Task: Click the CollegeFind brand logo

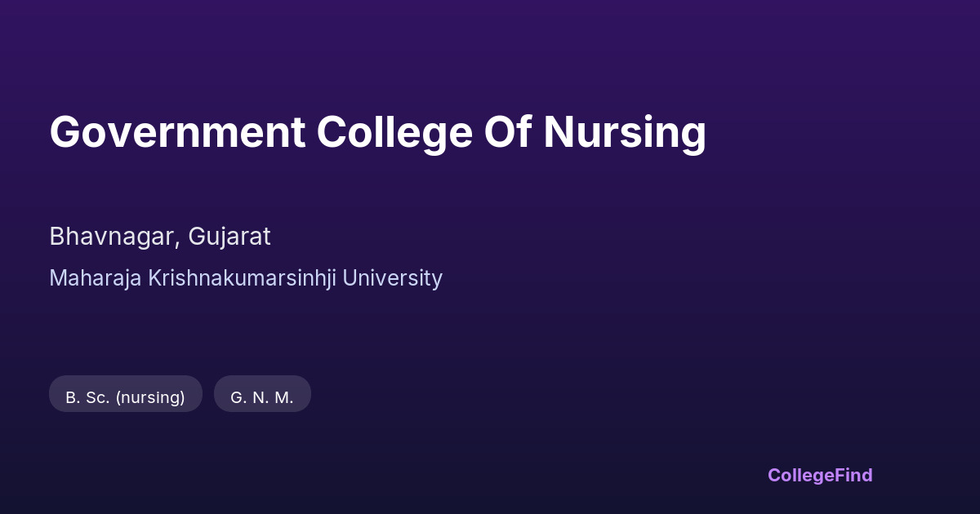Action: [820, 475]
